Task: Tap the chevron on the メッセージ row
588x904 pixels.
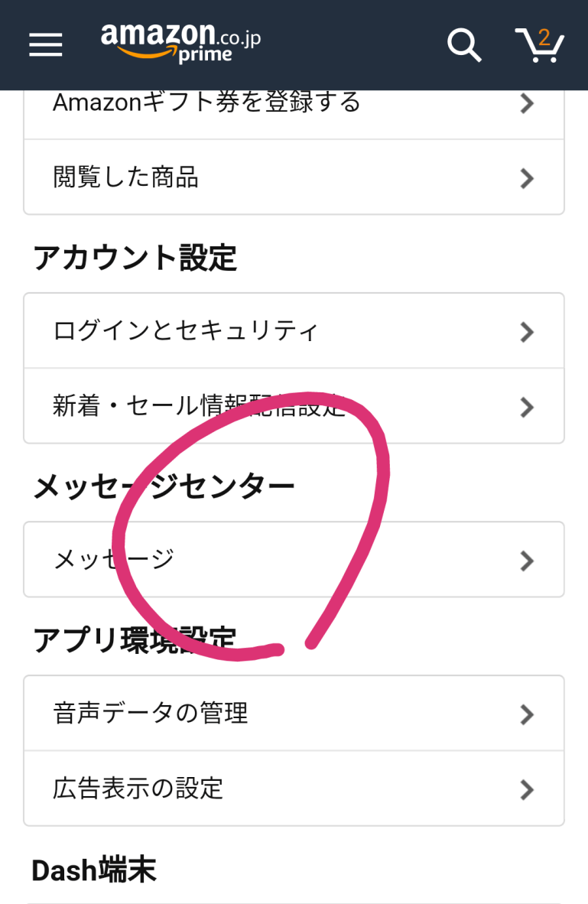Action: (526, 561)
